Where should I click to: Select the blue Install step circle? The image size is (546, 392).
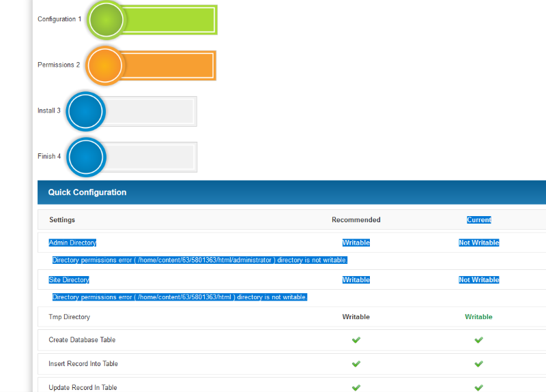click(86, 111)
